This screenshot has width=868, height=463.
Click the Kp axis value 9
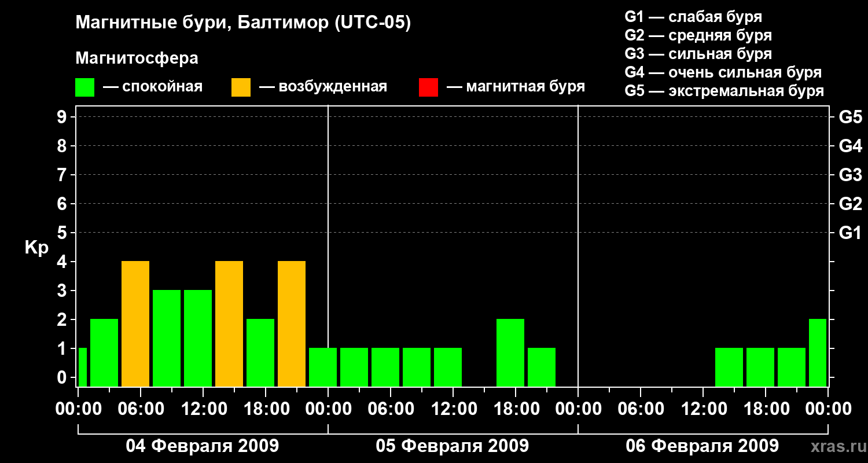(x=63, y=117)
